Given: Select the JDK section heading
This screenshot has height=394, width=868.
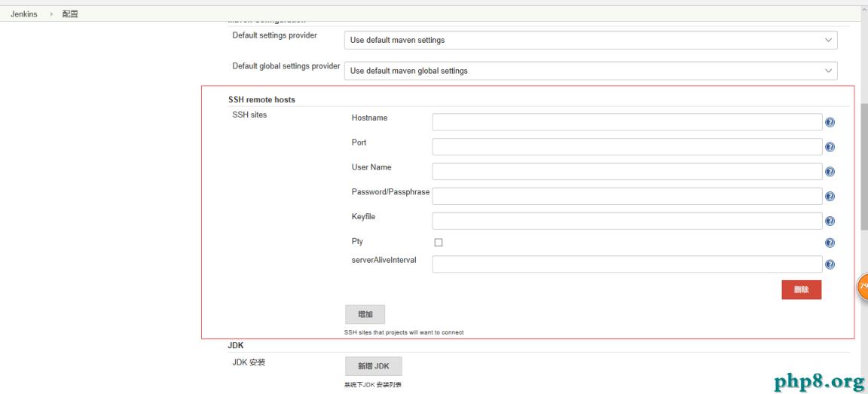Looking at the screenshot, I should point(235,345).
